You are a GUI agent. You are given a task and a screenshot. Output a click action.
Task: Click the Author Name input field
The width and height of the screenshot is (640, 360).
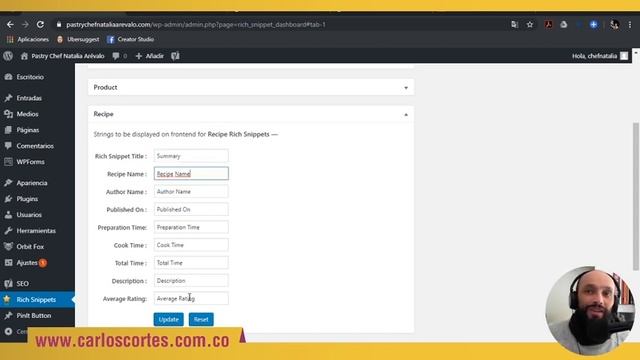(x=191, y=191)
